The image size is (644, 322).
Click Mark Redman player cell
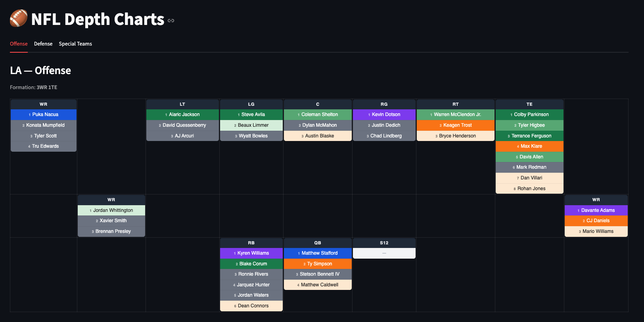coord(529,167)
